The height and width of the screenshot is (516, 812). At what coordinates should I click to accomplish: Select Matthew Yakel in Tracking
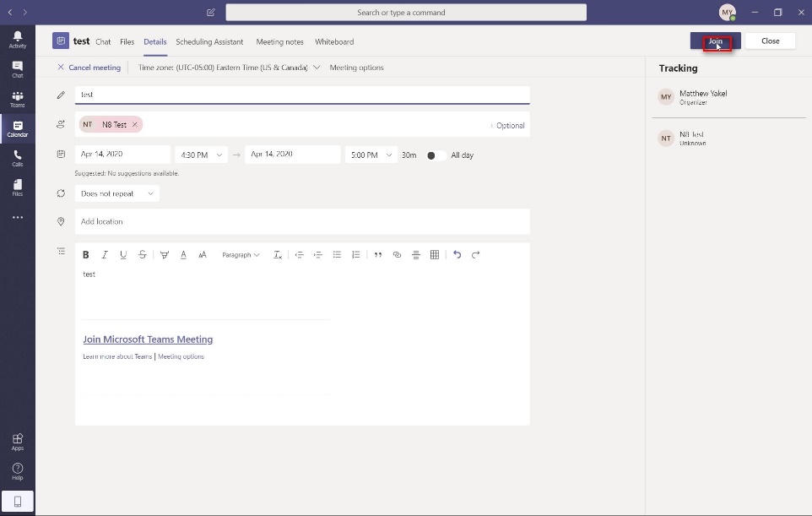(x=728, y=97)
